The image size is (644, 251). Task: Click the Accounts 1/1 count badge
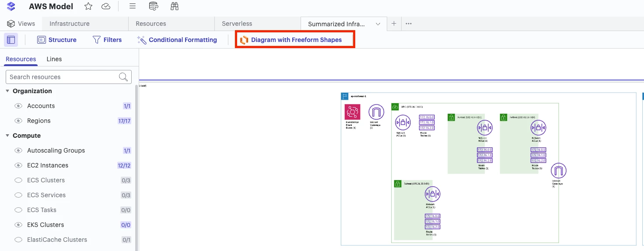coord(127,106)
